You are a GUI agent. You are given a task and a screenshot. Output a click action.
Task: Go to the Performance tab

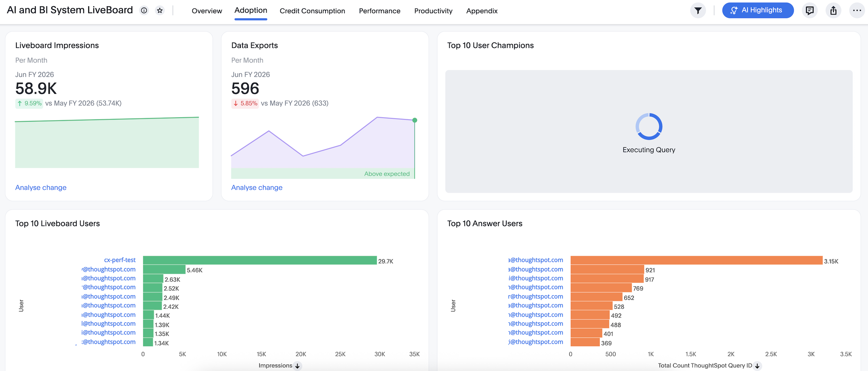click(x=379, y=11)
